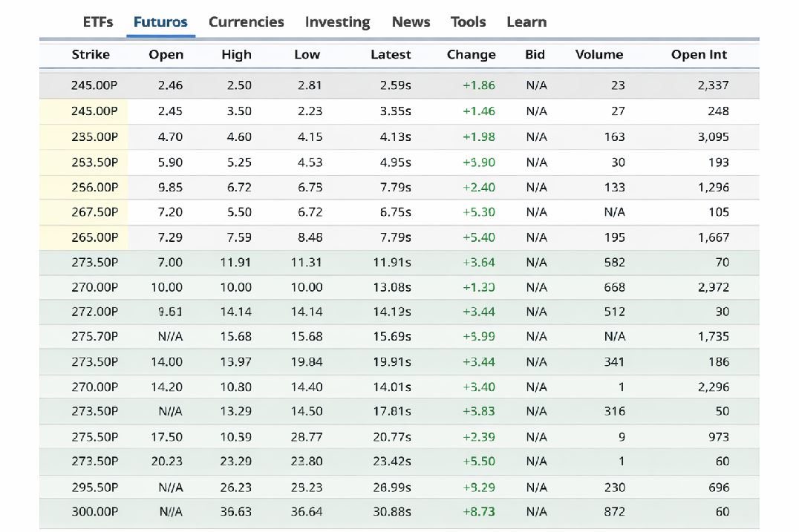799x532 pixels.
Task: Open the Learn menu
Action: (x=526, y=22)
